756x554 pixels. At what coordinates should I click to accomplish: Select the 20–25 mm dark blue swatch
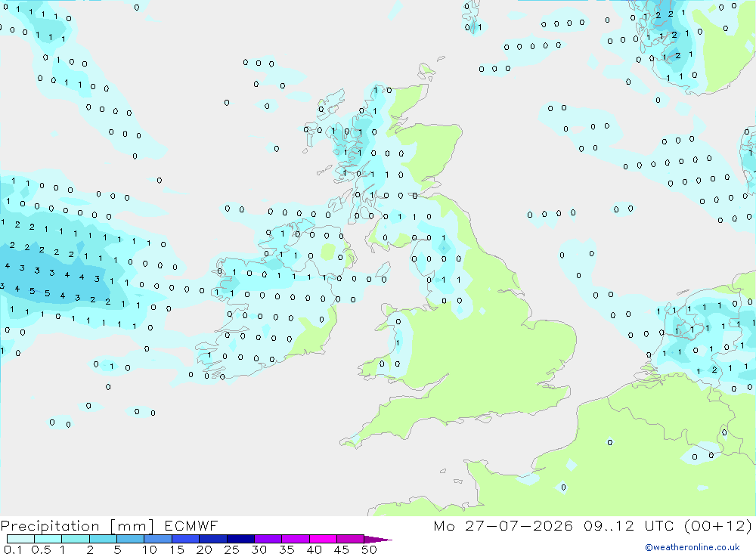point(213,539)
